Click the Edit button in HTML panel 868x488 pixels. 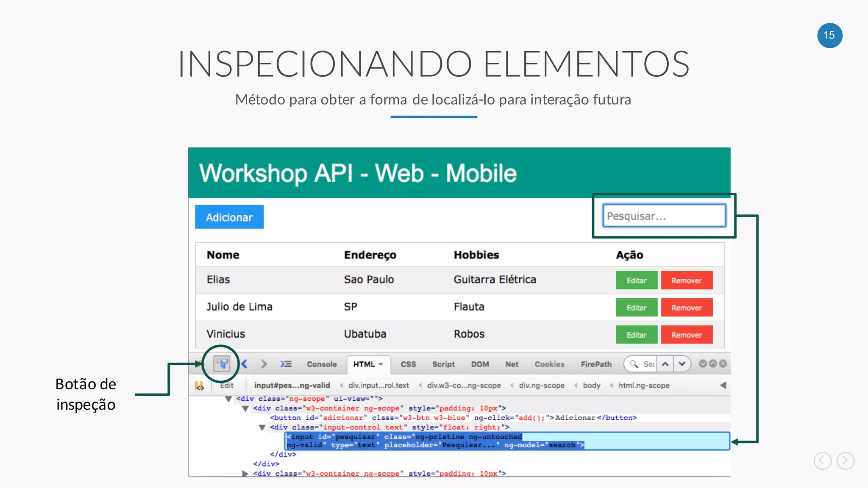(x=227, y=385)
